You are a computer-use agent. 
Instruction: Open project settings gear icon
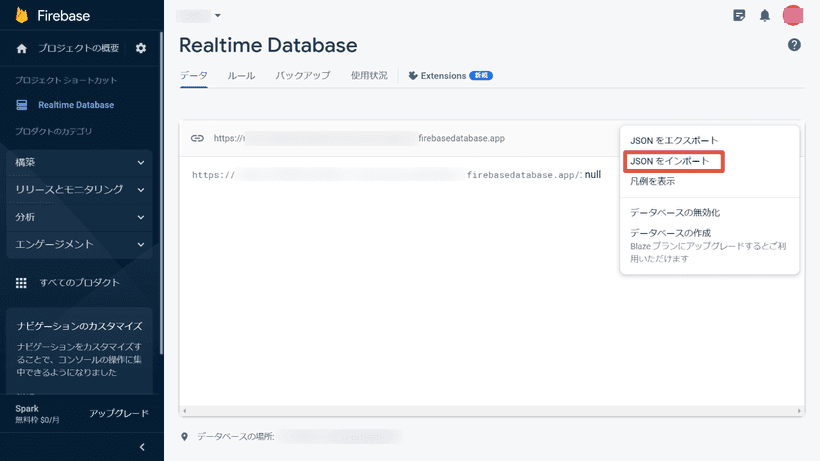141,48
